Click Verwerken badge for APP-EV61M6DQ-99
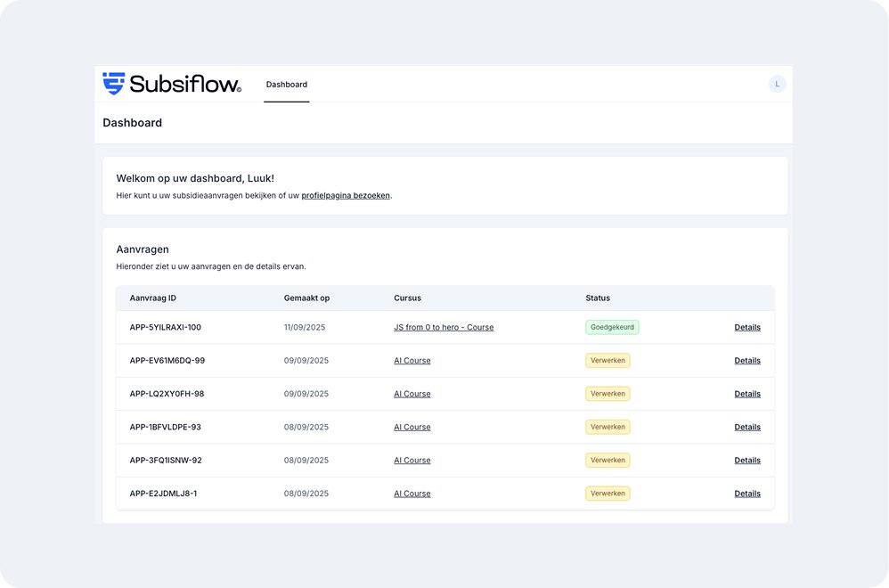The width and height of the screenshot is (889, 588). [x=608, y=361]
